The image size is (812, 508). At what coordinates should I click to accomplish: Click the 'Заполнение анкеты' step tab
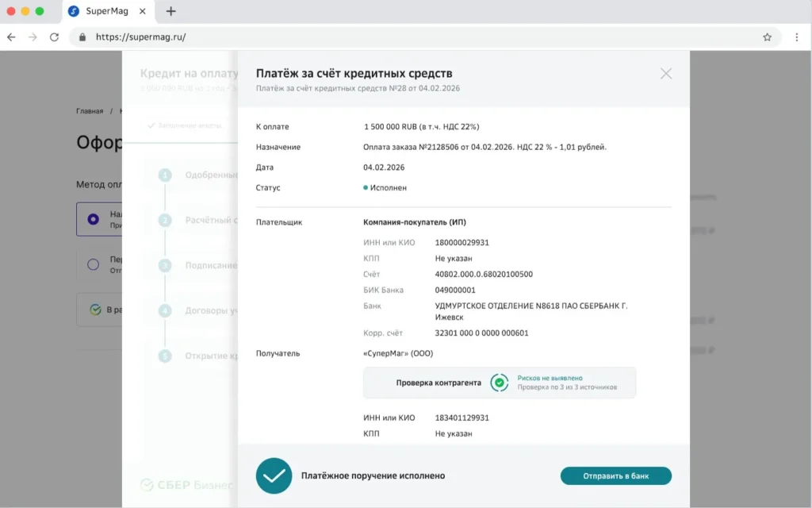(x=185, y=125)
